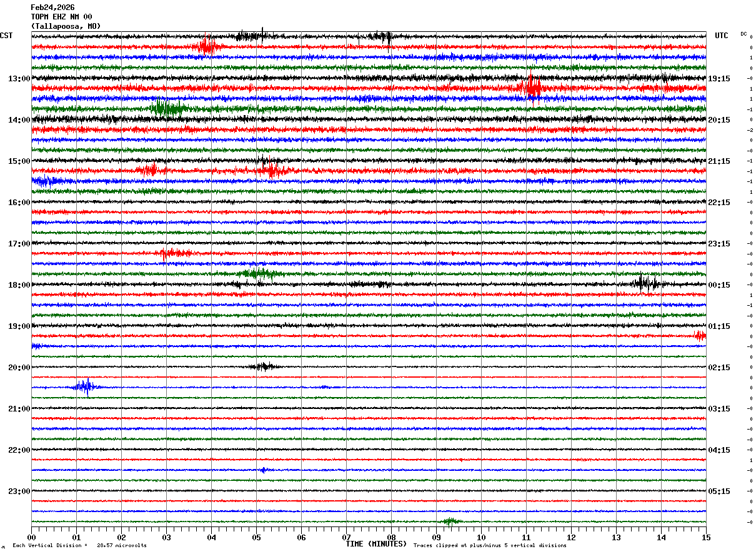Click the 03:15 UTC time label
The height and width of the screenshot is (554, 756).
click(719, 409)
